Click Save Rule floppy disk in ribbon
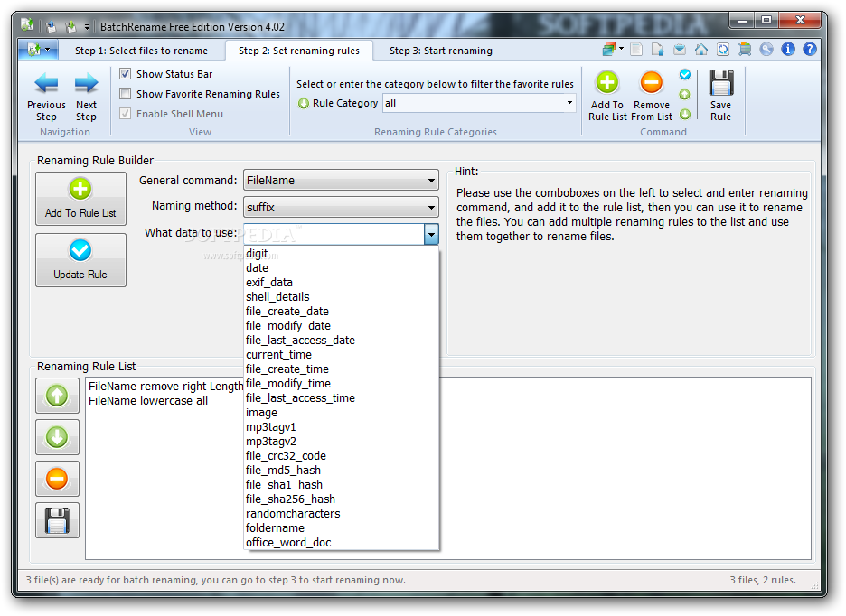This screenshot has width=846, height=616. 721,82
